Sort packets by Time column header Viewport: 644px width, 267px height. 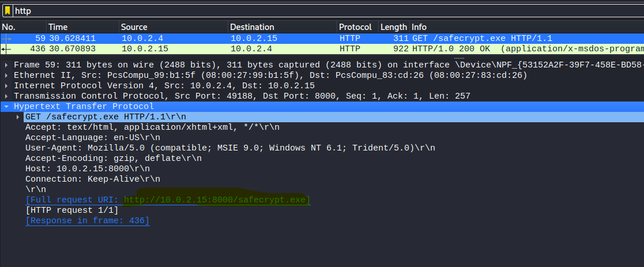coord(83,27)
